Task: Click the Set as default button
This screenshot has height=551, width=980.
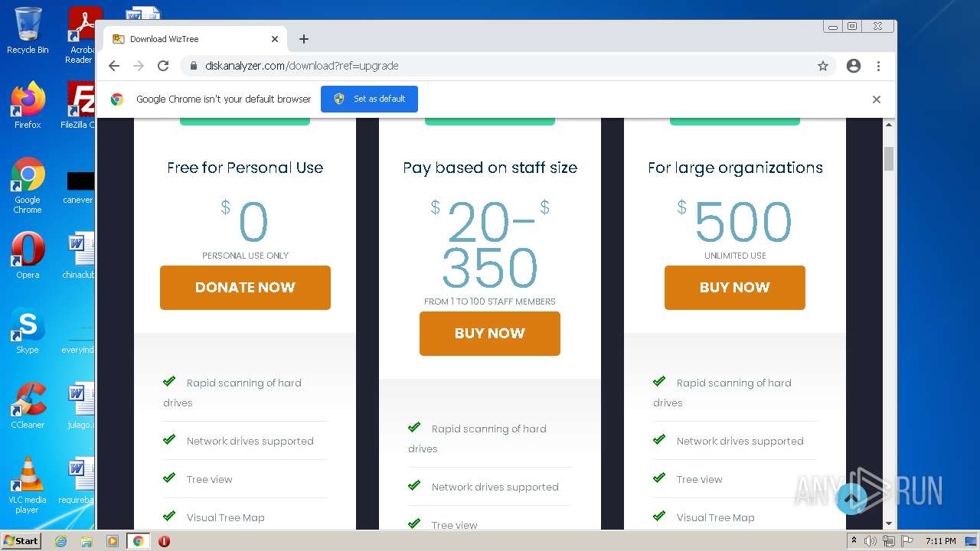Action: (x=369, y=99)
